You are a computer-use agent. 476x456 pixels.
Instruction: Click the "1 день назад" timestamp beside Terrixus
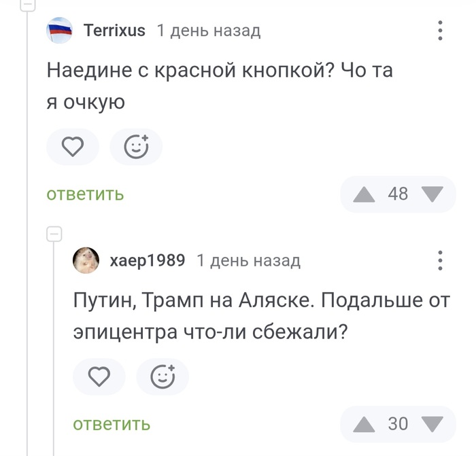tap(208, 31)
